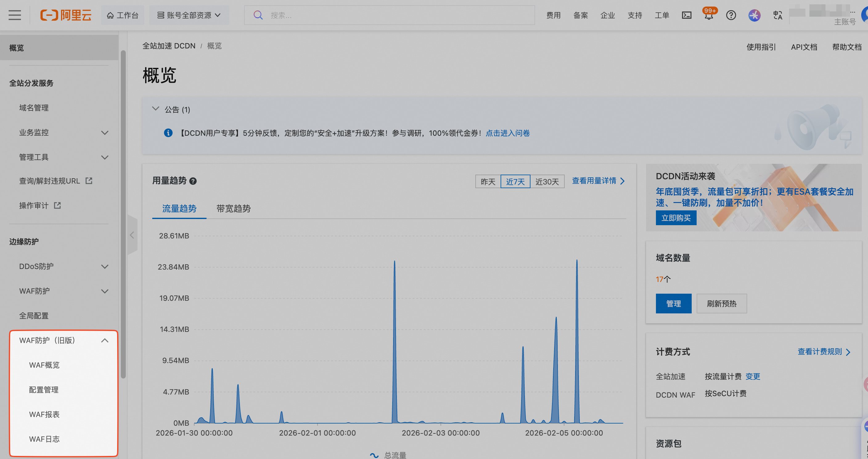
Task: Open the 使用指引 link
Action: click(x=761, y=47)
